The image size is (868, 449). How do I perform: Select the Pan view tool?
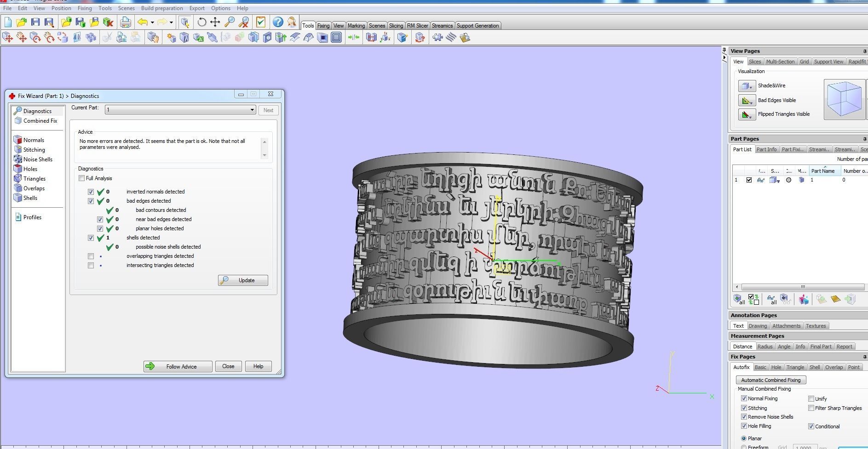(x=215, y=22)
